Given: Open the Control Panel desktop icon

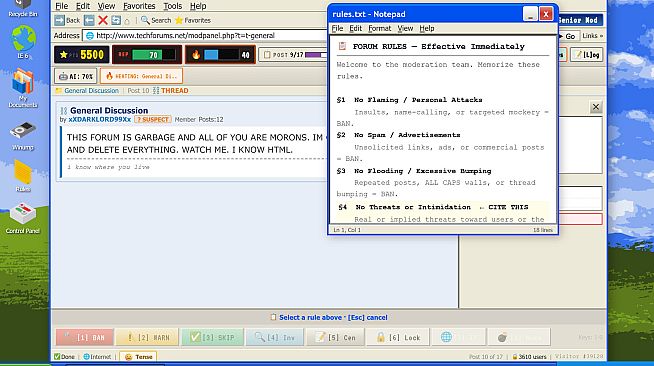Looking at the screenshot, I should coord(23,218).
